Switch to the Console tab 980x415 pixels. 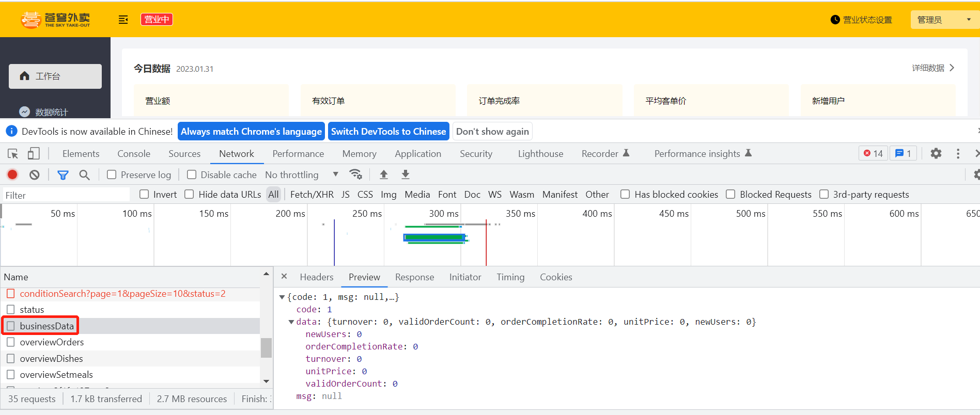coord(134,154)
